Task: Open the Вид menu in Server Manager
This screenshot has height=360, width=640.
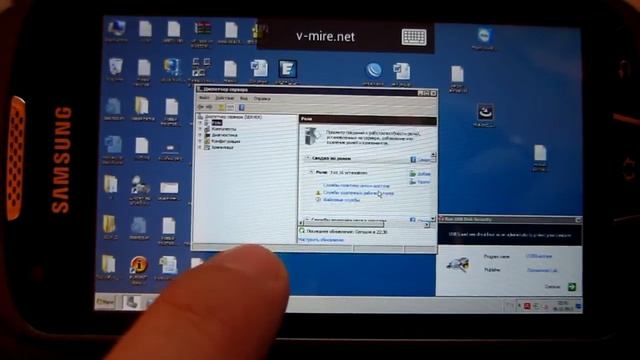Action: point(244,98)
